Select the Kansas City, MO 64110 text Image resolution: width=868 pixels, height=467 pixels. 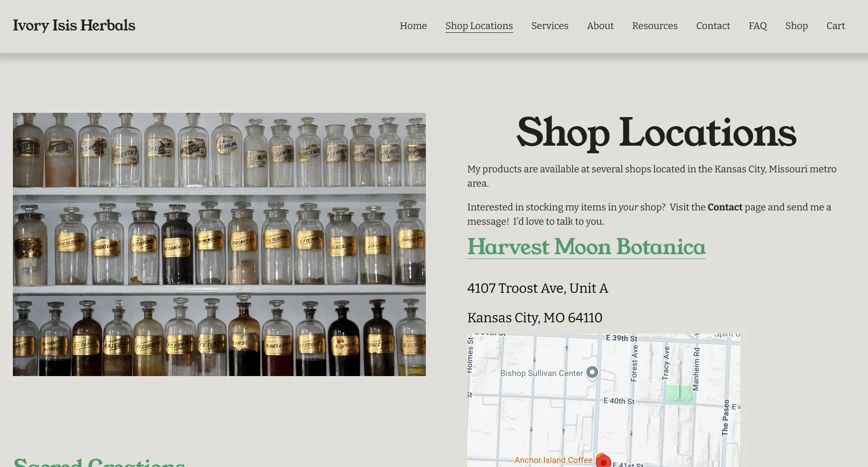coord(535,318)
